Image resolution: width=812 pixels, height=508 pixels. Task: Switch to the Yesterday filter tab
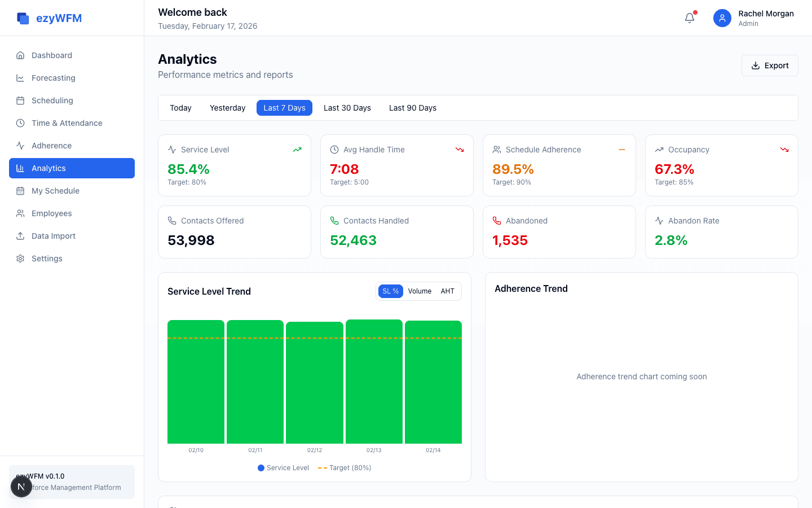[227, 108]
